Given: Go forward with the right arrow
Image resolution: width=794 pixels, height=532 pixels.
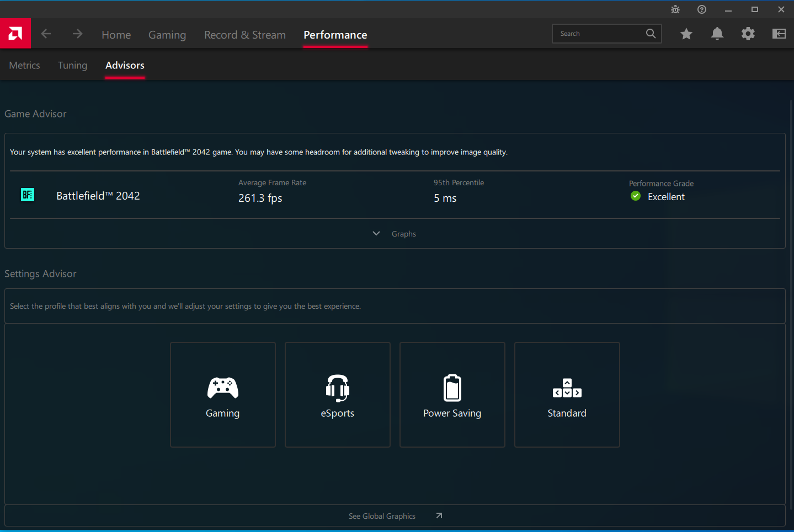Looking at the screenshot, I should pos(77,34).
